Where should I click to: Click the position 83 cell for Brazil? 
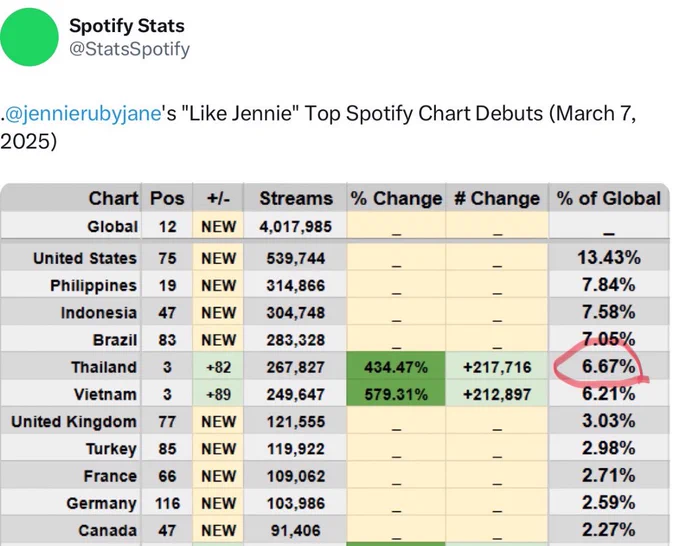(x=167, y=340)
